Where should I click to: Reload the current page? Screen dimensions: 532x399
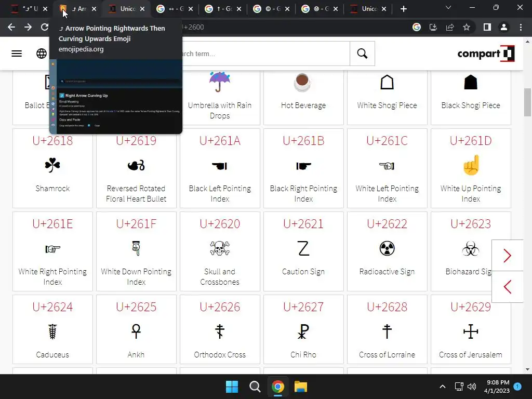(45, 27)
